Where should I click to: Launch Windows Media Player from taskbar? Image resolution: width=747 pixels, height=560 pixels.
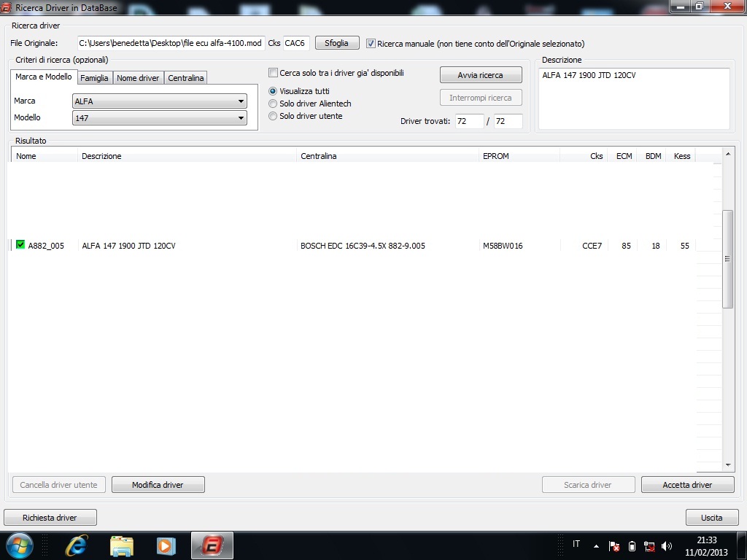(x=166, y=545)
